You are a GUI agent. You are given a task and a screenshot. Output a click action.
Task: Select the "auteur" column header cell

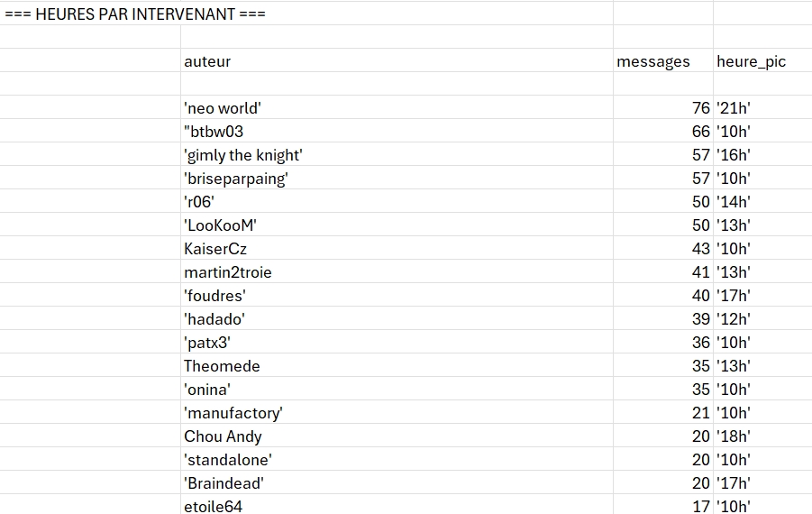coord(207,61)
